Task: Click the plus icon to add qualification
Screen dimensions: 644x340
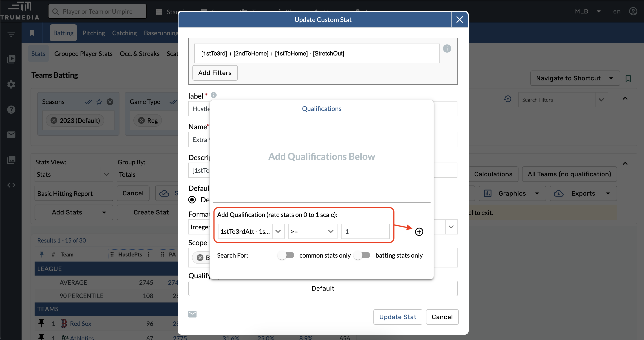Action: click(419, 232)
